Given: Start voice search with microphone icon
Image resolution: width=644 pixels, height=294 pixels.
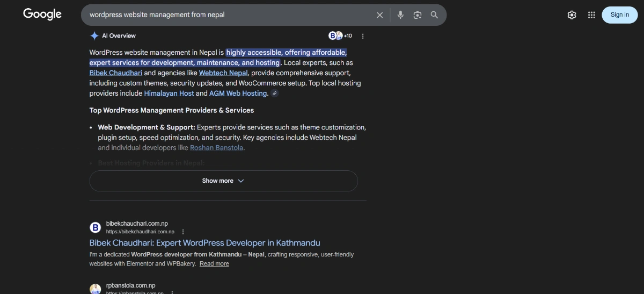Looking at the screenshot, I should click(x=400, y=15).
